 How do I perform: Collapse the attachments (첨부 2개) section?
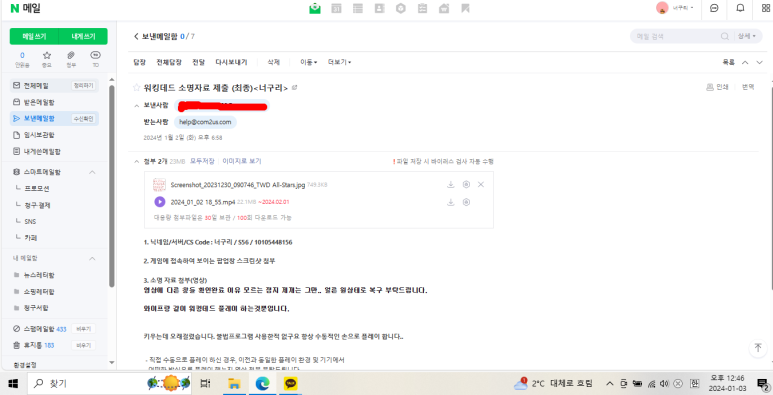(x=137, y=161)
